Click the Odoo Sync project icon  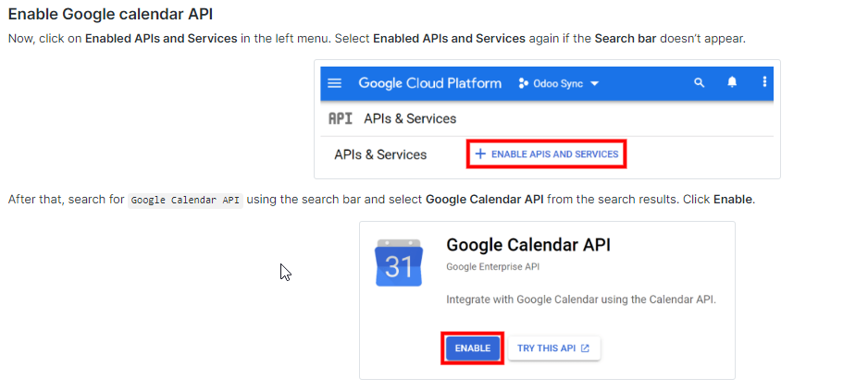(x=524, y=83)
